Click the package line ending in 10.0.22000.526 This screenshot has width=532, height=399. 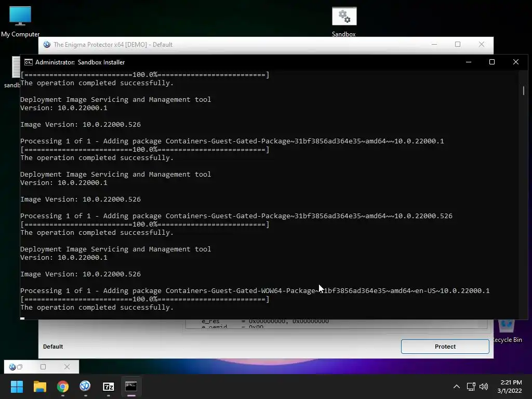[x=236, y=216]
